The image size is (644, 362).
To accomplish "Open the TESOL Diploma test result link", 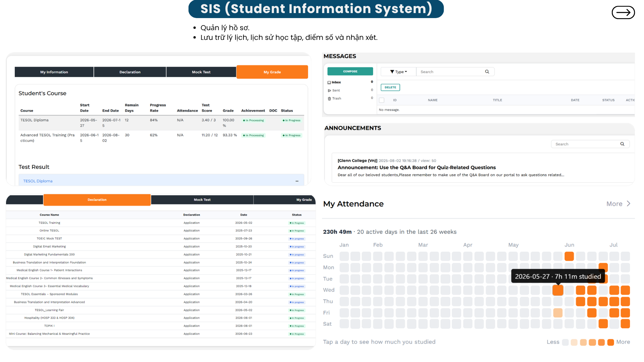I will tap(38, 181).
